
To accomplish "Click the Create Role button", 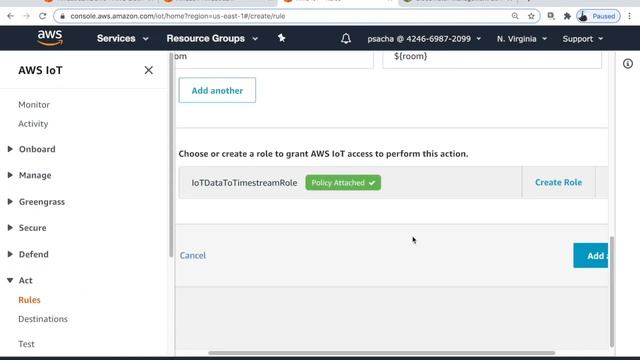I will click(558, 182).
